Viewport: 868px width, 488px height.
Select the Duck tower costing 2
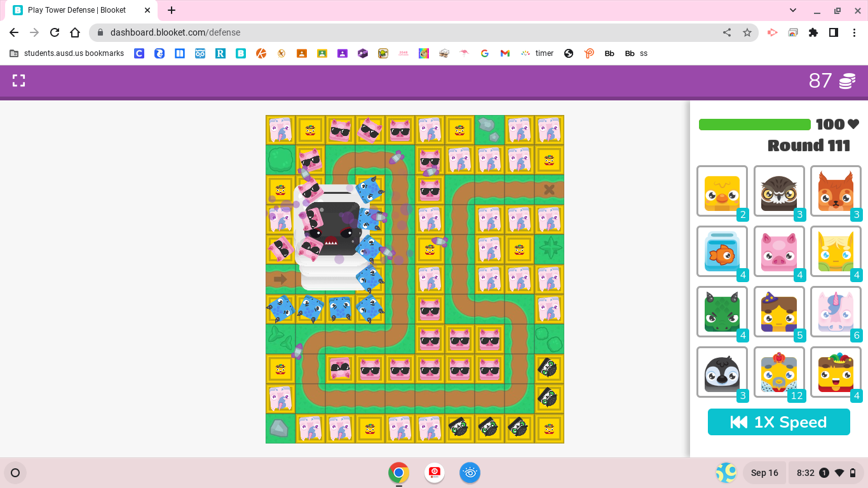722,190
